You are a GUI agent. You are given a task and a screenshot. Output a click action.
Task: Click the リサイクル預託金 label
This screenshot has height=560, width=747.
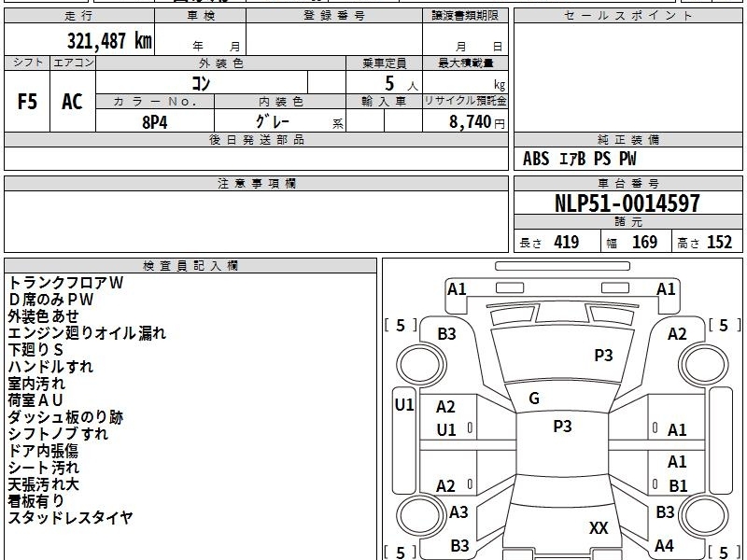pos(465,101)
